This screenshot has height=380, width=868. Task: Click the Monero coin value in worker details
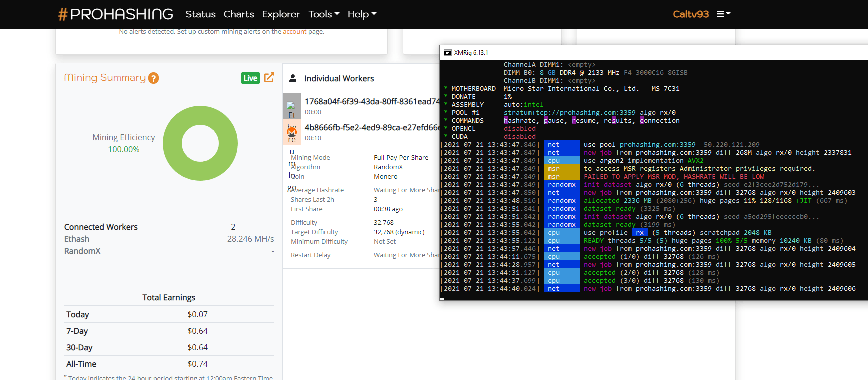386,177
